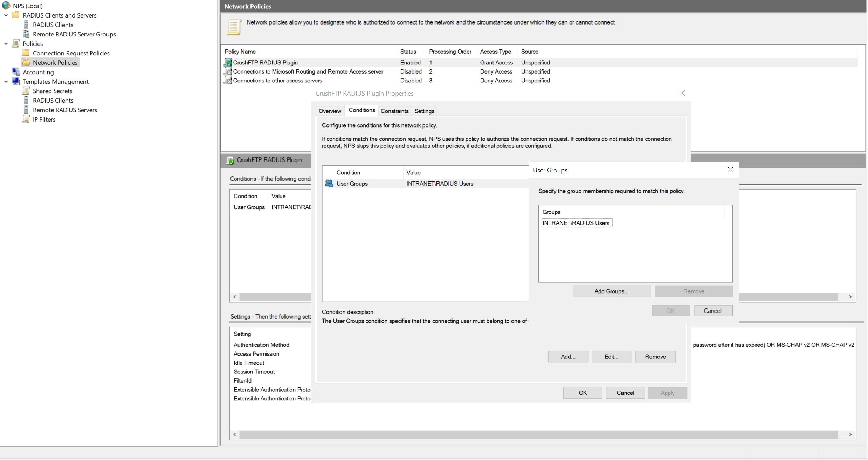Click the Policies node icon
Image resolution: width=868 pixels, height=460 pixels.
(x=16, y=43)
